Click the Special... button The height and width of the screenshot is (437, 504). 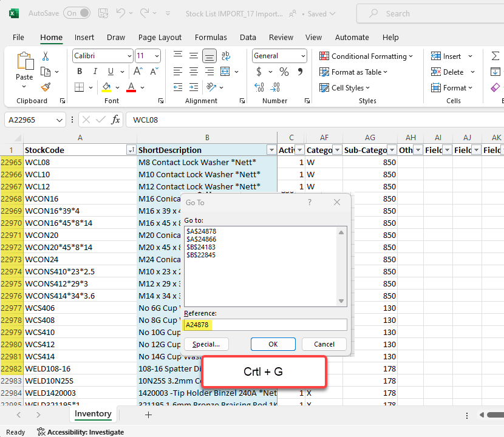click(206, 344)
